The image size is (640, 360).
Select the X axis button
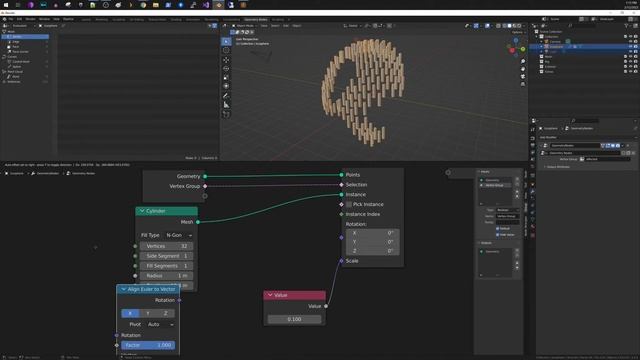pos(130,313)
